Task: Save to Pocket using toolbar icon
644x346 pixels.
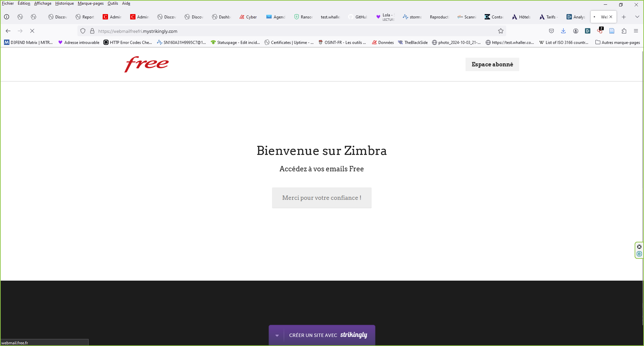Action: (x=551, y=31)
